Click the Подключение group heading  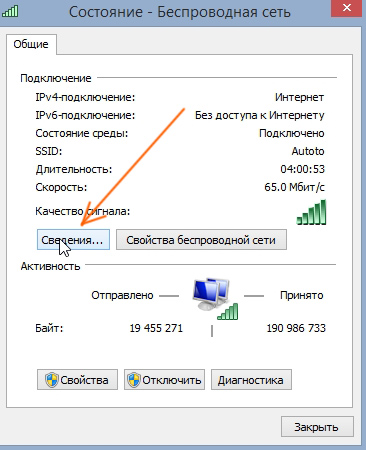pyautogui.click(x=56, y=78)
